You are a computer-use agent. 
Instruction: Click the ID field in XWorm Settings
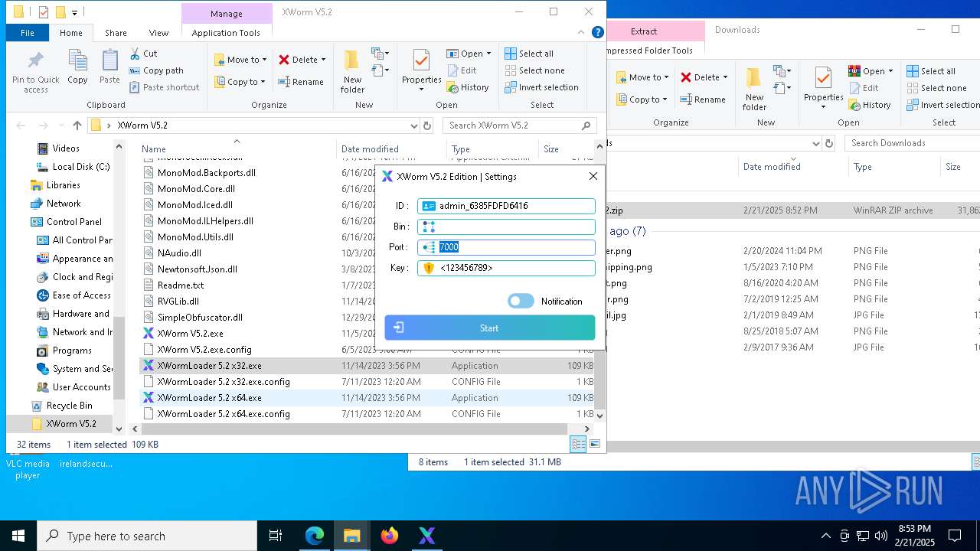506,206
